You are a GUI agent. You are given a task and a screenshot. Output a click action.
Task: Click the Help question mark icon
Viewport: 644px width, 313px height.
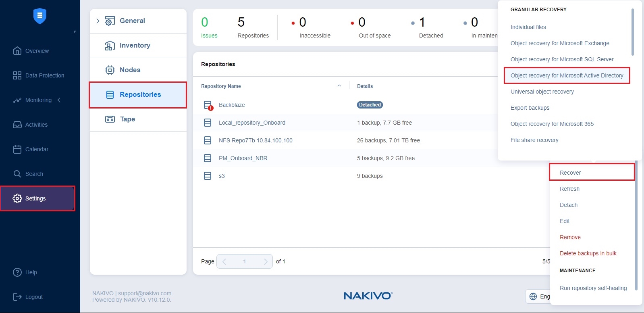coord(17,272)
